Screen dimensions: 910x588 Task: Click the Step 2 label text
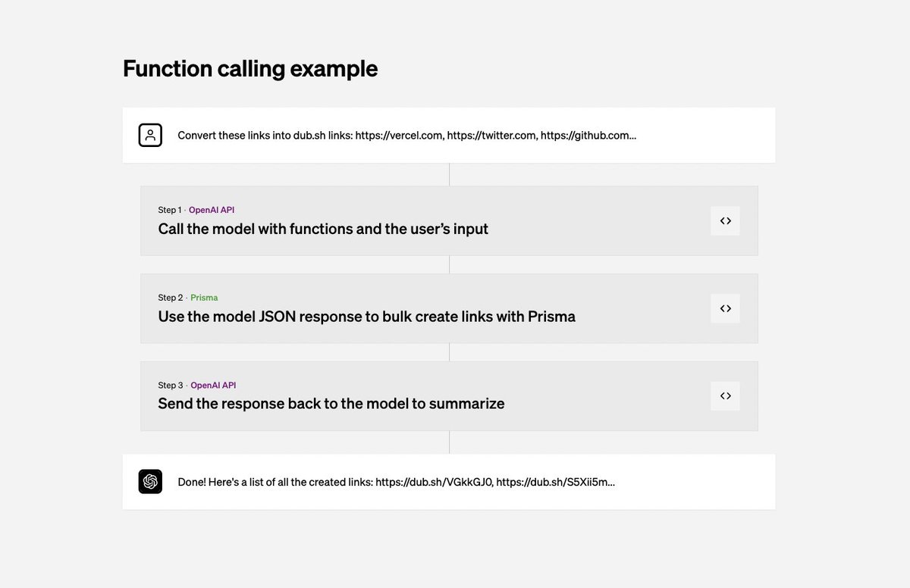tap(171, 298)
